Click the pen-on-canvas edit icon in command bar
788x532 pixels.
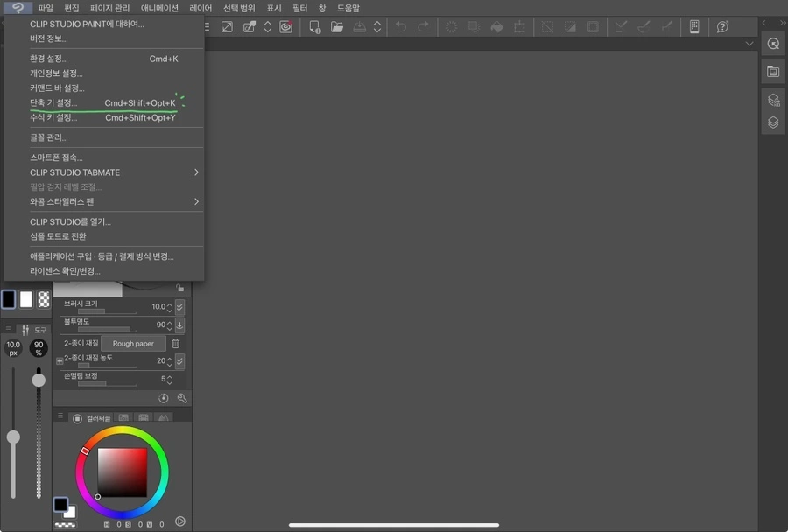(x=250, y=26)
